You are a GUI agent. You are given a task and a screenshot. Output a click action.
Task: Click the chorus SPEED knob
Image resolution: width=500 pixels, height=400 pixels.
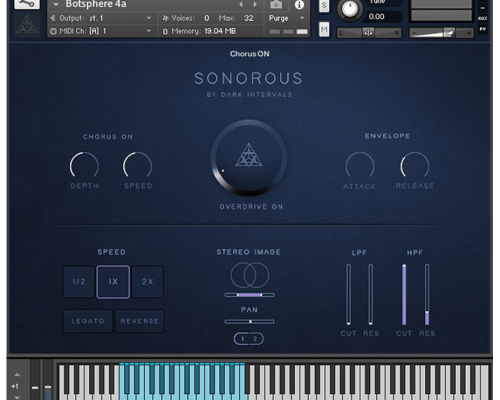(137, 166)
